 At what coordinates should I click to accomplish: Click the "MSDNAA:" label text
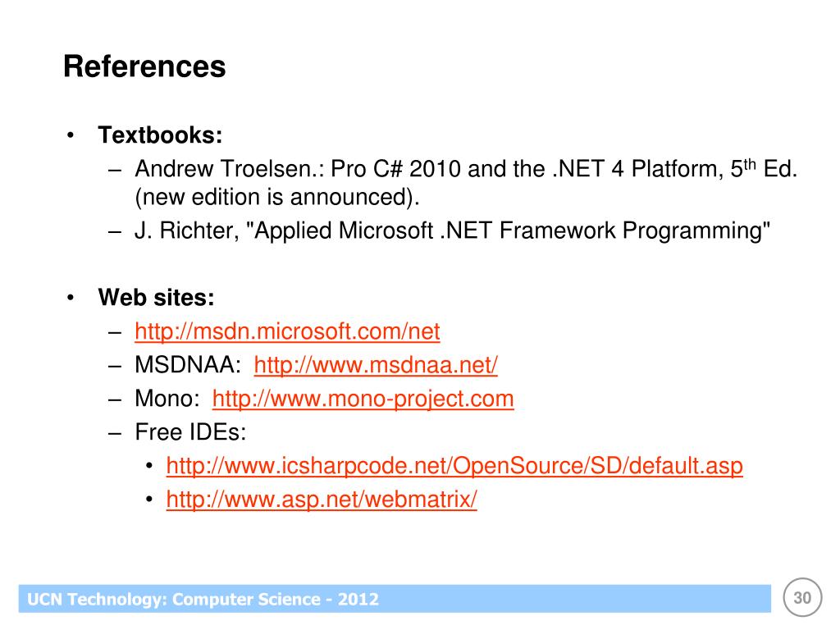click(188, 366)
